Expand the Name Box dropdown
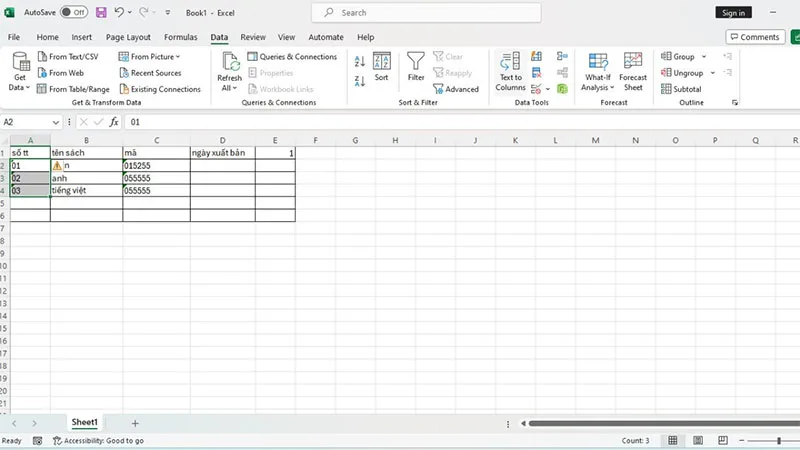Screen dimensions: 800x450 click(x=55, y=122)
